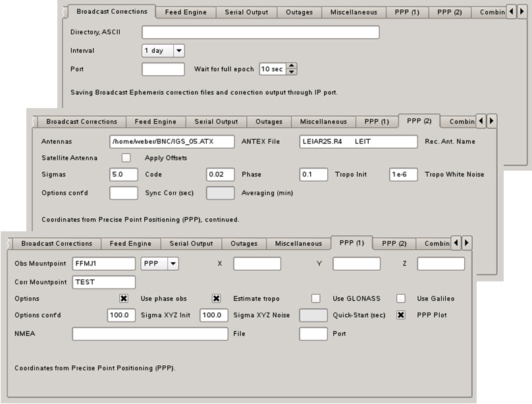
Task: Enable Apply Offsets for Satellite Antenna
Action: click(126, 158)
